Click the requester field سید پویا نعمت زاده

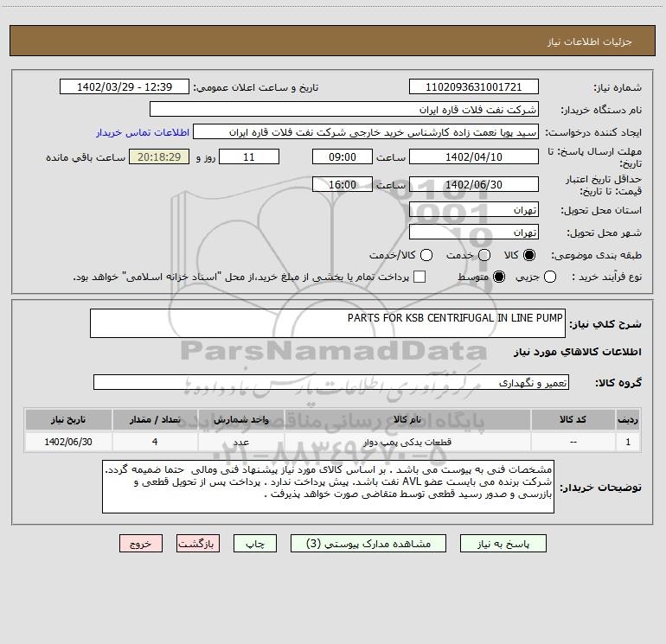pyautogui.click(x=366, y=132)
